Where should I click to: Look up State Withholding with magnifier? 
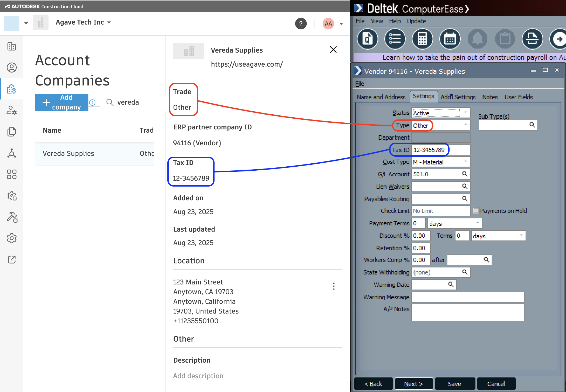click(x=465, y=272)
